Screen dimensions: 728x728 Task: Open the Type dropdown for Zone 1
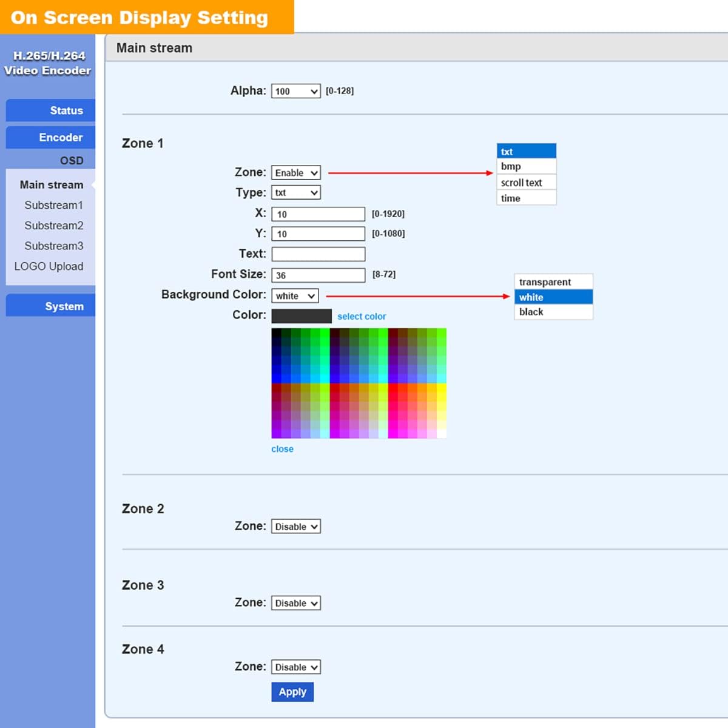tap(295, 192)
